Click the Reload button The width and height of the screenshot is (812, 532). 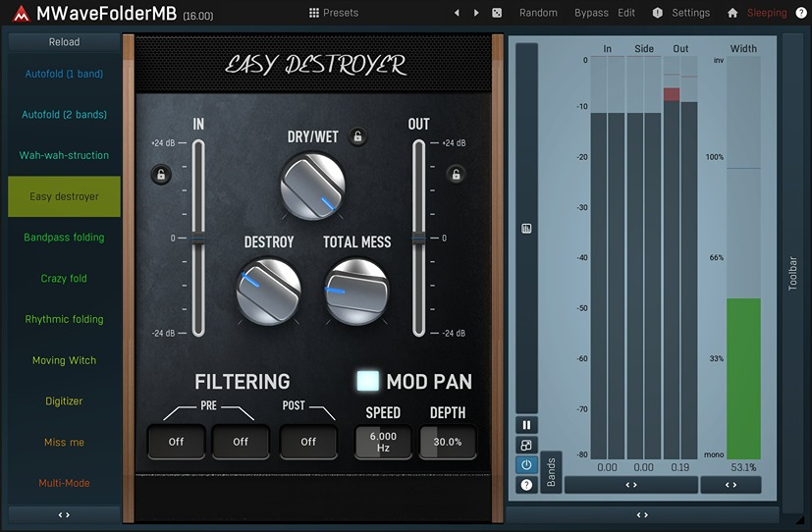64,42
